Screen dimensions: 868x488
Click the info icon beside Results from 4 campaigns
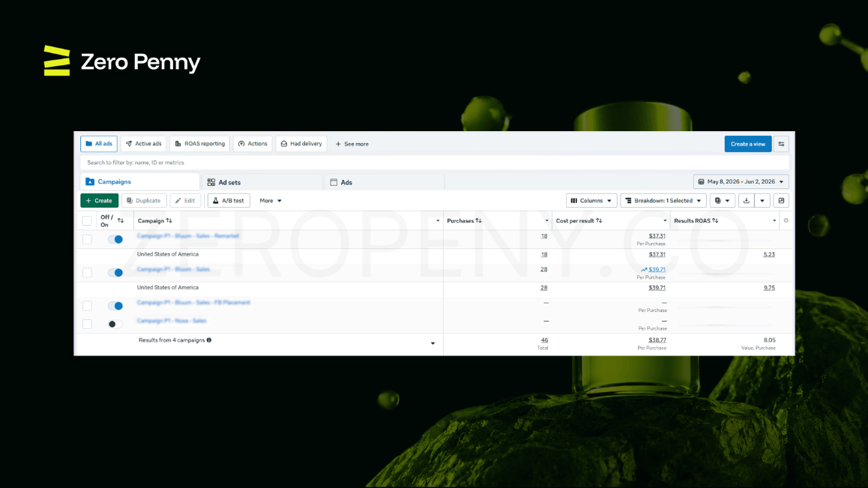tap(209, 340)
